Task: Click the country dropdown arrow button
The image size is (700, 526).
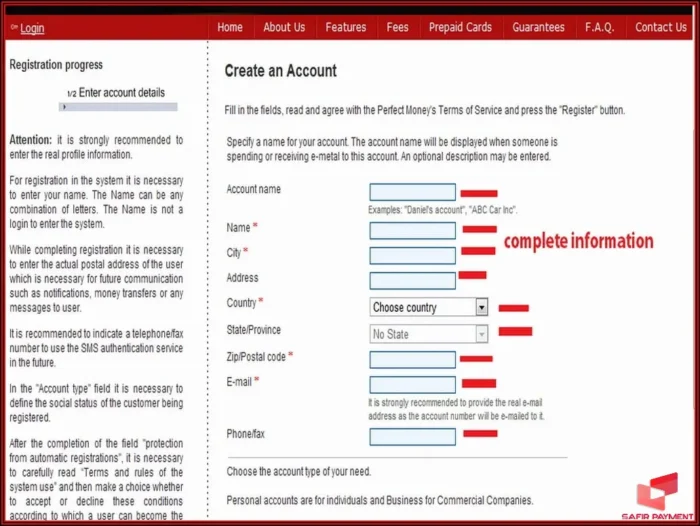Action: point(482,308)
